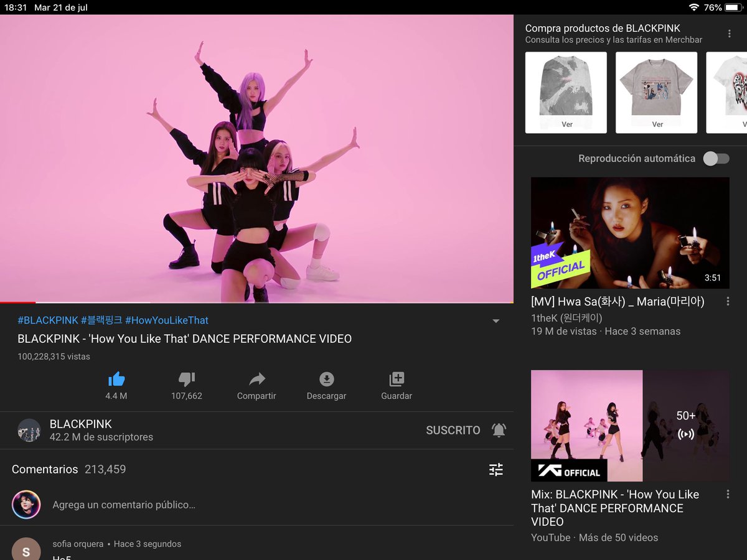Open the tie-dye sweatshirt product image
Screen dimensions: 747x560
pos(566,85)
